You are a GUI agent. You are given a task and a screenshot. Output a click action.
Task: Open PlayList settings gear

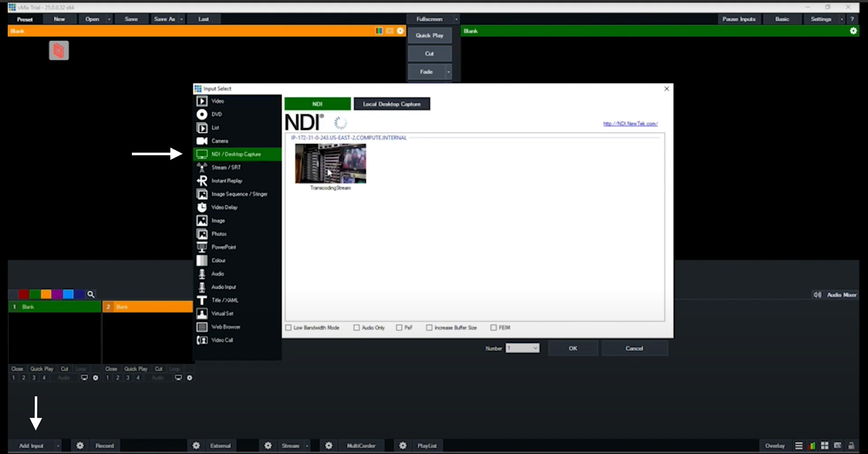[x=403, y=446]
